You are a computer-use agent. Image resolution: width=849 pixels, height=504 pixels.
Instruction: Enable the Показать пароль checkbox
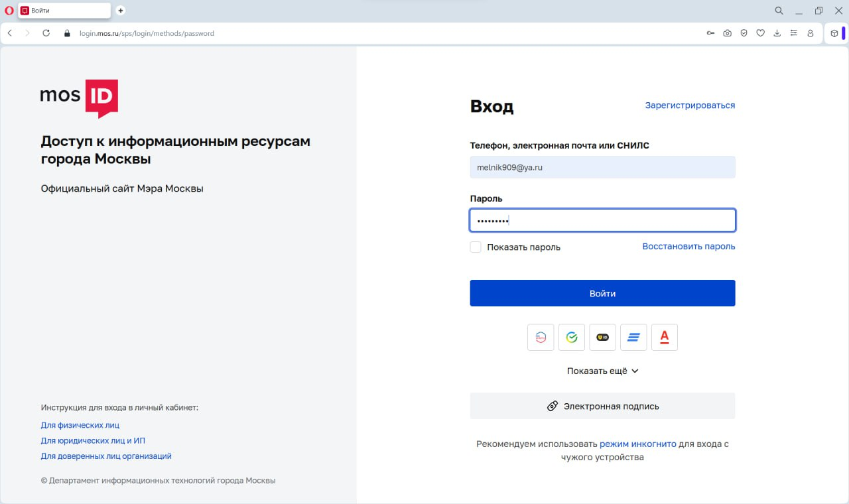point(476,246)
